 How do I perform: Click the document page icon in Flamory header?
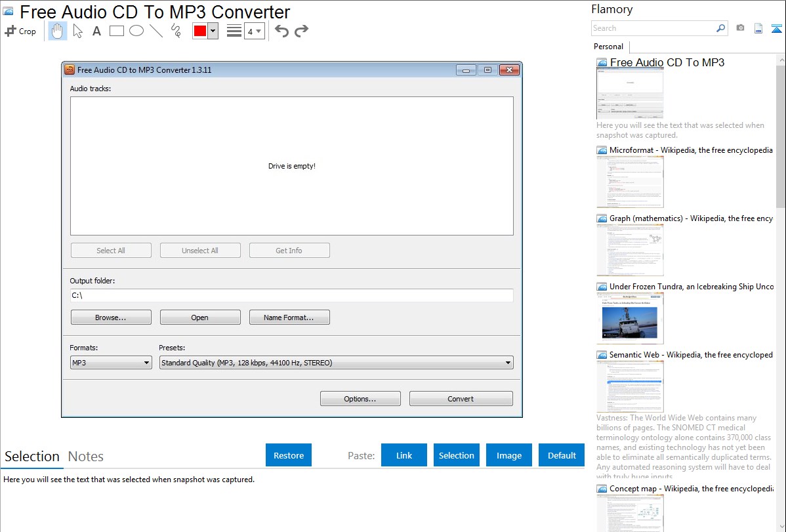click(758, 28)
